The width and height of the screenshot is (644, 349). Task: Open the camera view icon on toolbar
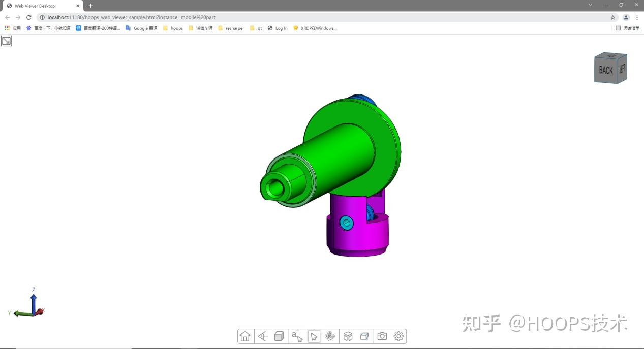coord(262,336)
